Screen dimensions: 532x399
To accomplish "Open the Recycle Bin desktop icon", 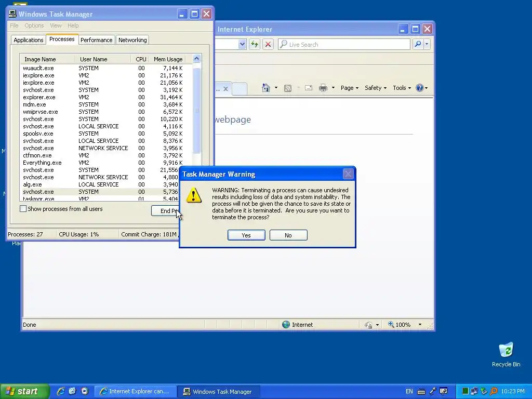I will [x=506, y=354].
